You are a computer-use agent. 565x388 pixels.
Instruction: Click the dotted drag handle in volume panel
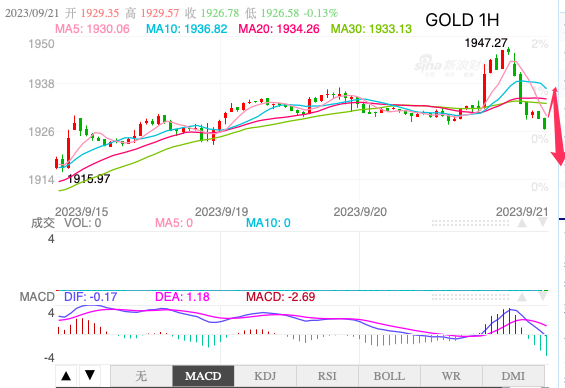470,223
